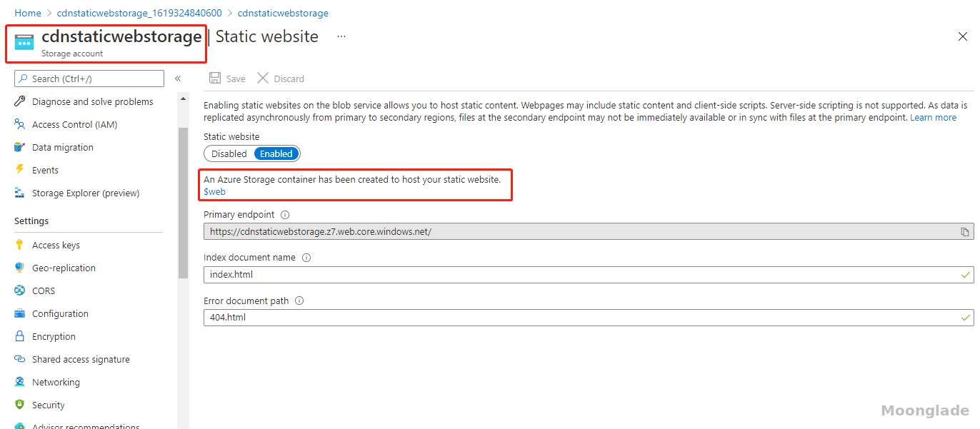This screenshot has height=429, width=980.
Task: Click the Storage Explorer (preview) icon
Action: click(x=20, y=193)
